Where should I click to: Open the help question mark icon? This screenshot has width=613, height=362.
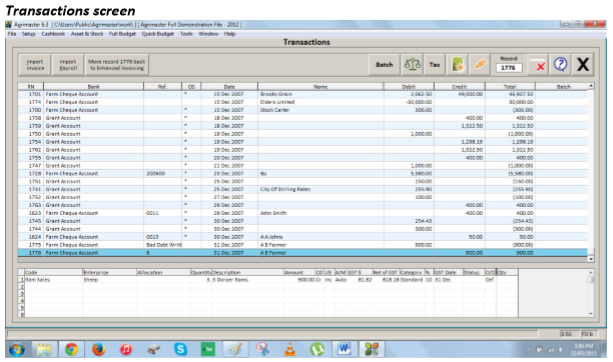(561, 65)
